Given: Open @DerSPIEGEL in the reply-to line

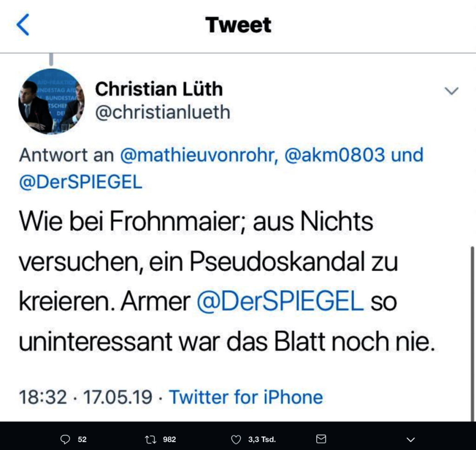Looking at the screenshot, I should coord(80,183).
